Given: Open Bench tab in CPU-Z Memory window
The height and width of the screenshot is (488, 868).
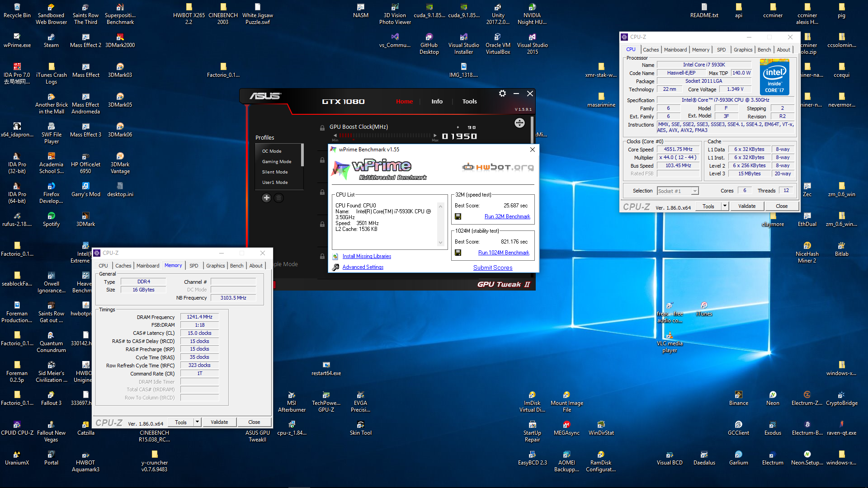Looking at the screenshot, I should (x=236, y=266).
